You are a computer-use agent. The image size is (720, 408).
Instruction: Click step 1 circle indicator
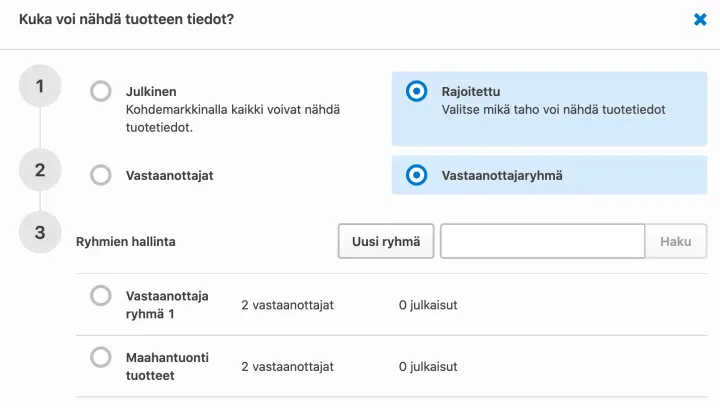(x=40, y=86)
